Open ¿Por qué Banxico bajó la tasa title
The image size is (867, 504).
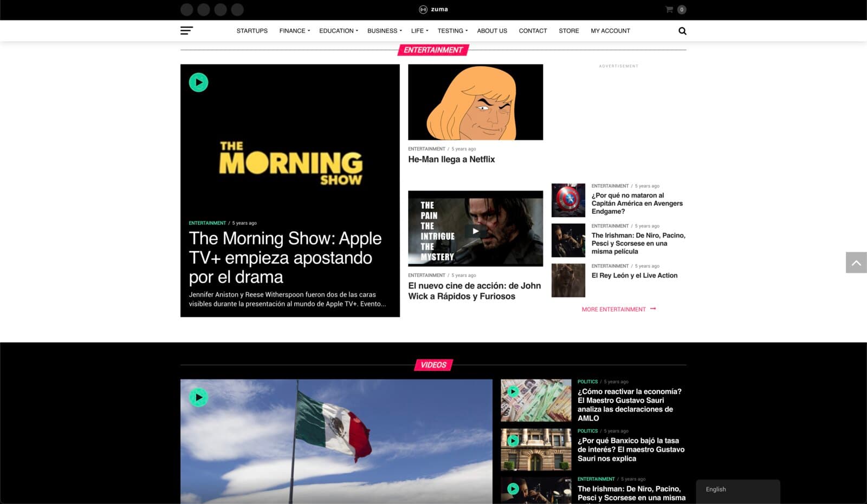point(631,449)
